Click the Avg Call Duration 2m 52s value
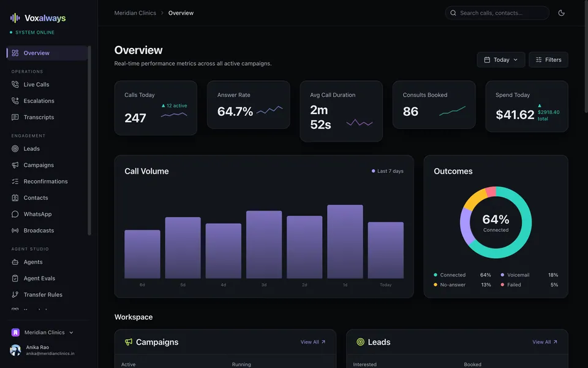 coord(320,117)
